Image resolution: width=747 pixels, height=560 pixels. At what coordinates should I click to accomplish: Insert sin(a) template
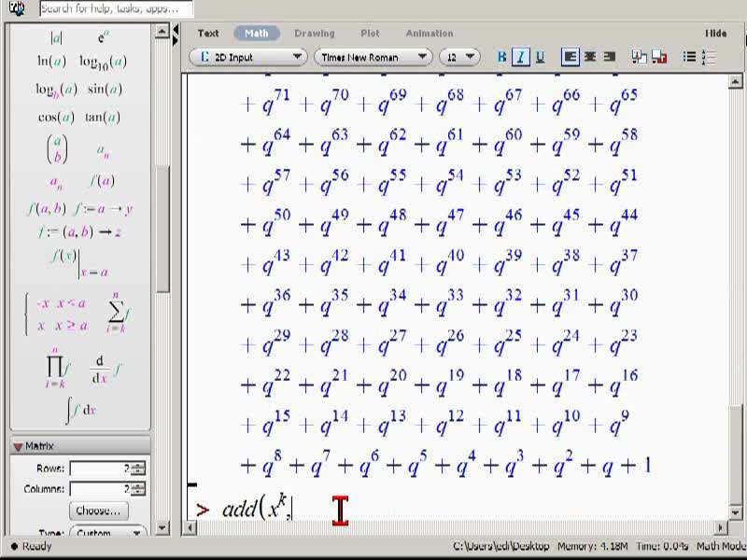[105, 90]
